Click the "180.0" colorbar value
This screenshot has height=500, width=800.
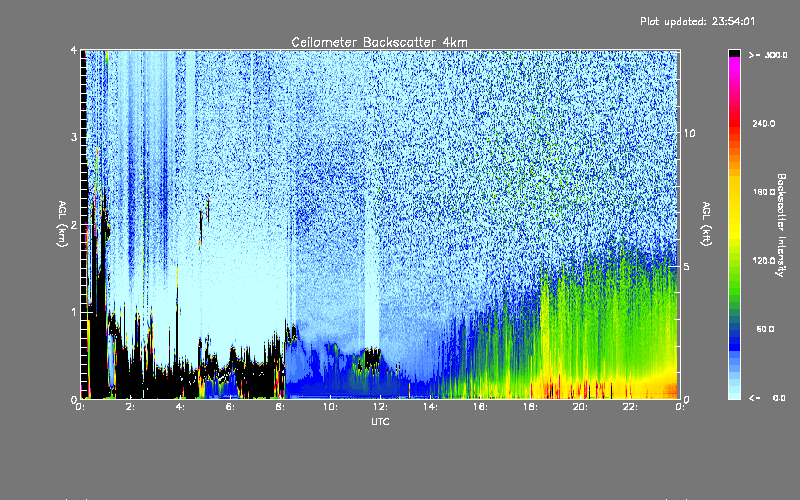coord(764,192)
